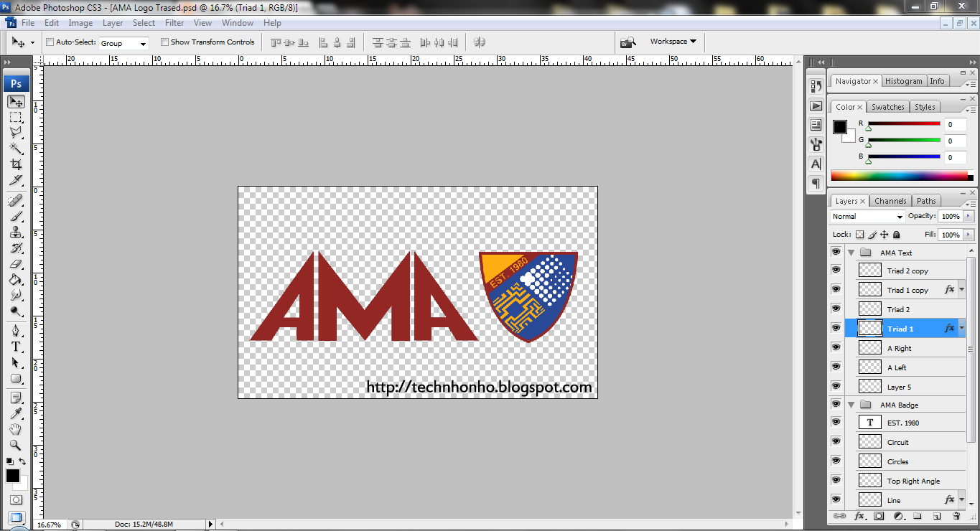
Task: Select the Clone Stamp tool
Action: pos(16,232)
